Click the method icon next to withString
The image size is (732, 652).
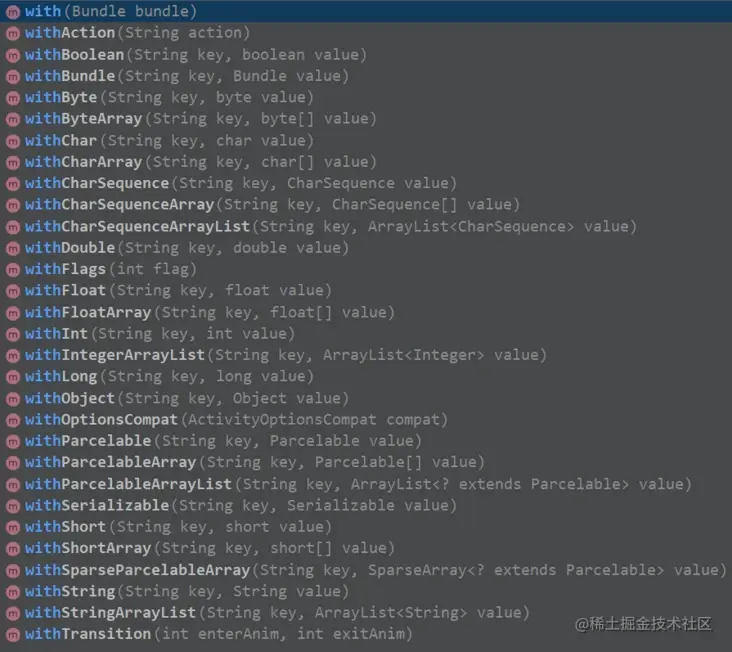pos(13,592)
